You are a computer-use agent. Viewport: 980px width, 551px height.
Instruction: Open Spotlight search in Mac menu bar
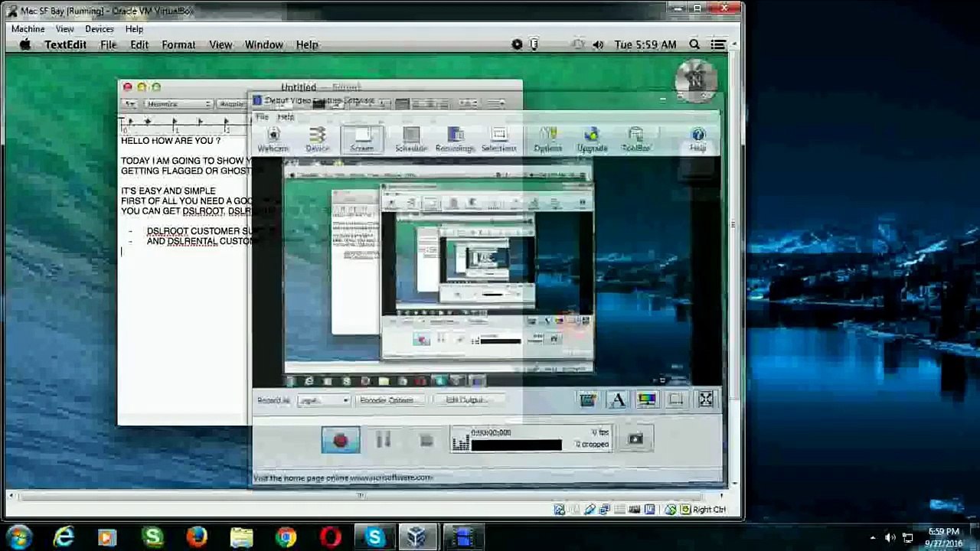pos(694,44)
